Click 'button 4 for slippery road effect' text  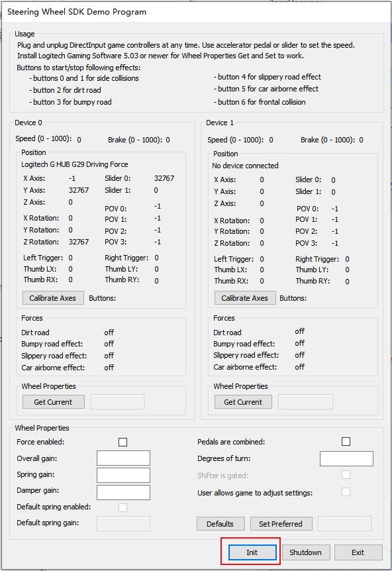pyautogui.click(x=269, y=77)
